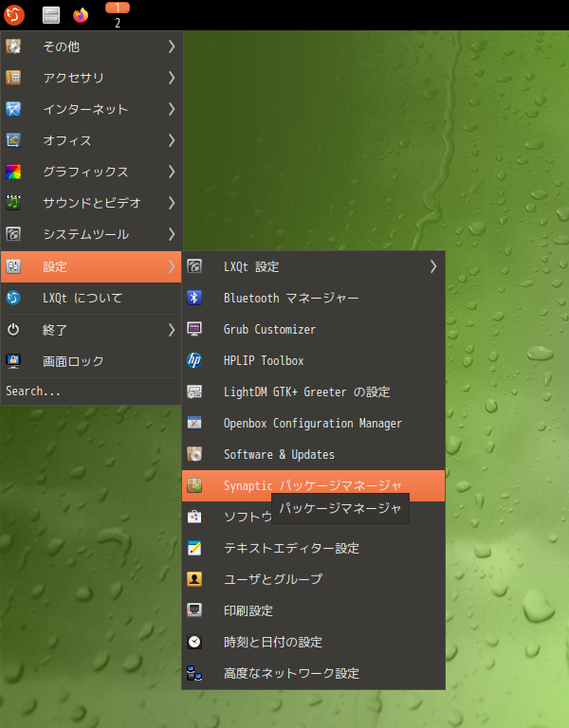Switch to desktop 1 in pager

click(x=118, y=8)
